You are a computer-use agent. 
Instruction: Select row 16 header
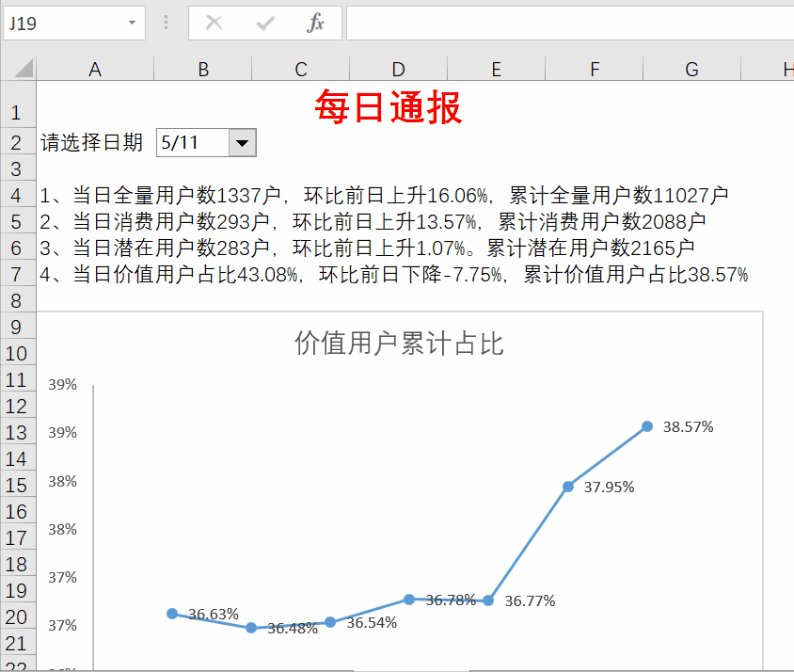(18, 511)
